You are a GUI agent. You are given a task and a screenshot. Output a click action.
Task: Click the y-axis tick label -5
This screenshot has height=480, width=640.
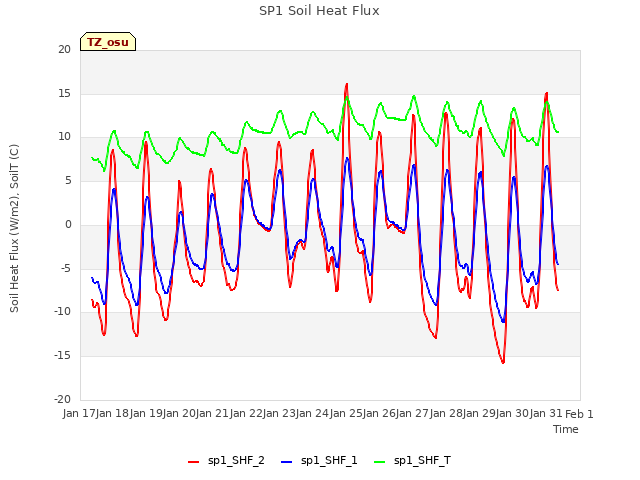tap(65, 268)
